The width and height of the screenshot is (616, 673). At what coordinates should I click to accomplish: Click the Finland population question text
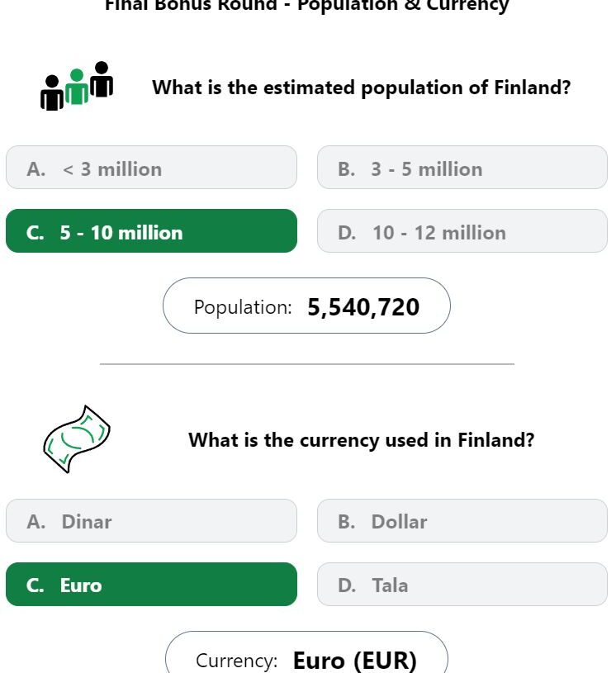click(x=362, y=88)
